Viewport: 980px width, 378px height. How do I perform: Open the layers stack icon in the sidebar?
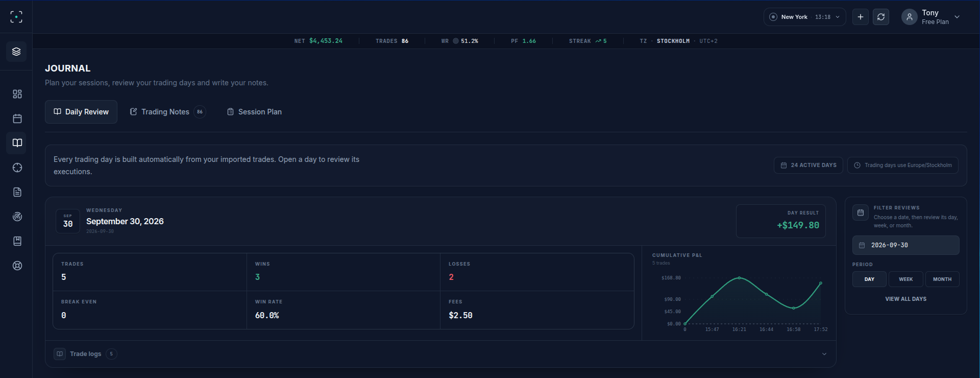[x=16, y=52]
